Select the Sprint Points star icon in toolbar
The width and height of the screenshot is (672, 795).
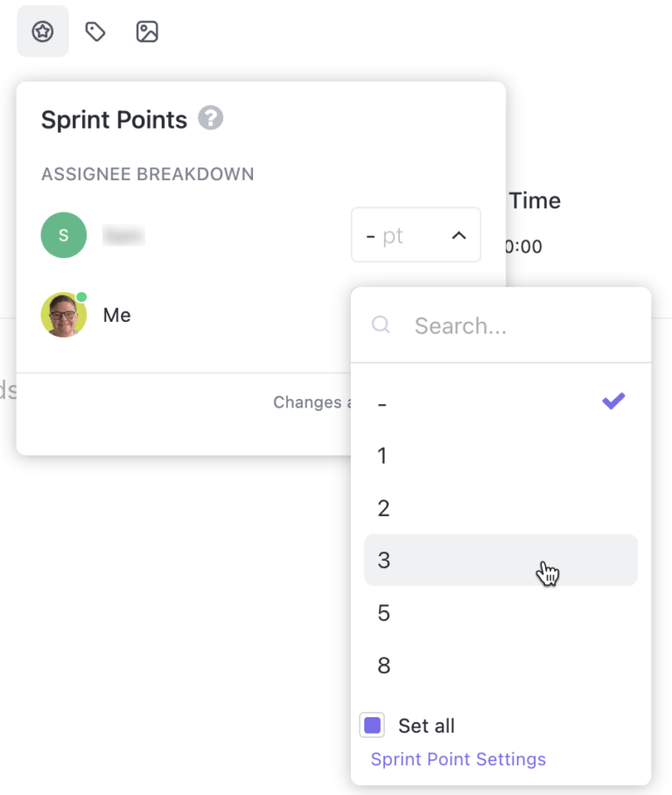tap(42, 31)
